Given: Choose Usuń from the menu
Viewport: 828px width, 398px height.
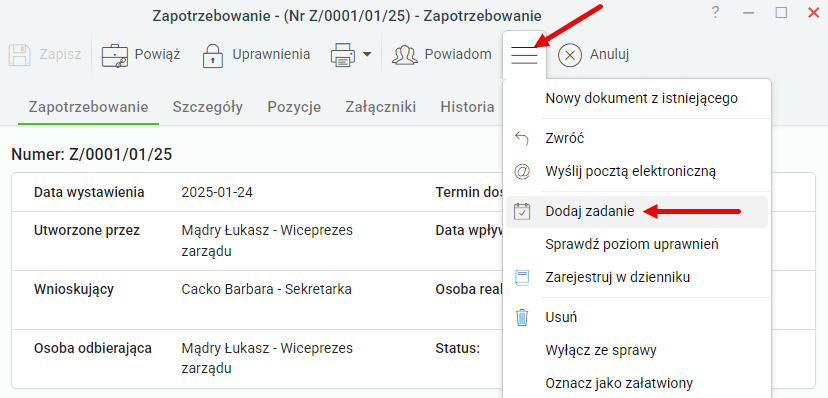Looking at the screenshot, I should 637,317.
